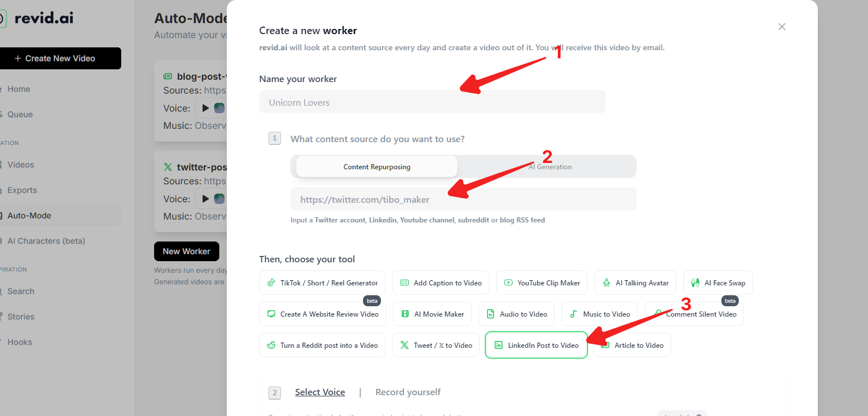Select TikTok / Short / Reel Generator tool

click(322, 283)
